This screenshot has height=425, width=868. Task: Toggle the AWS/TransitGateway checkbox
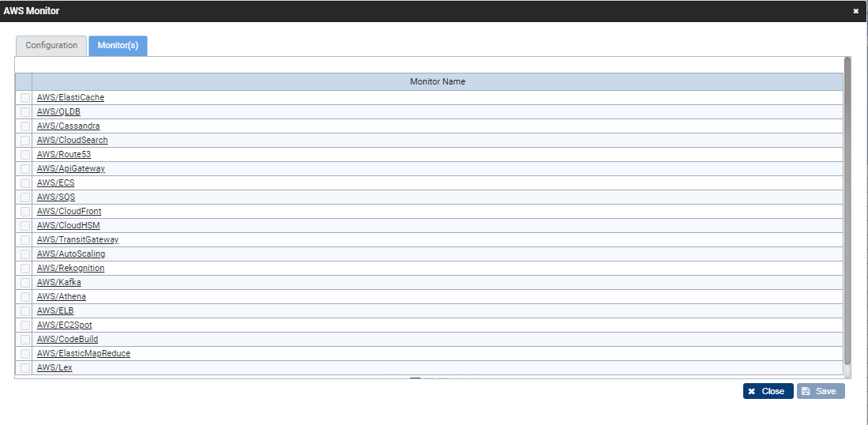tap(25, 240)
